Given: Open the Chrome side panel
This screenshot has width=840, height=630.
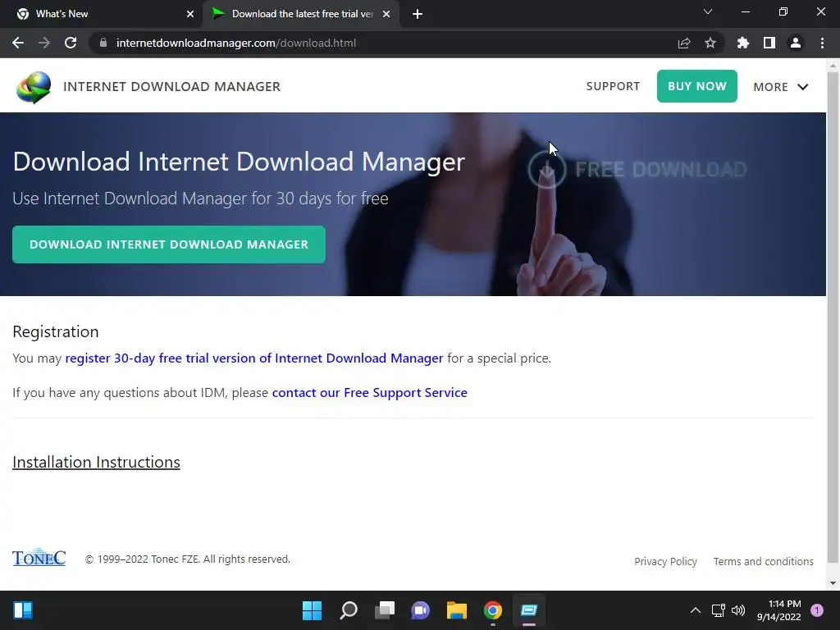Looking at the screenshot, I should 769,43.
